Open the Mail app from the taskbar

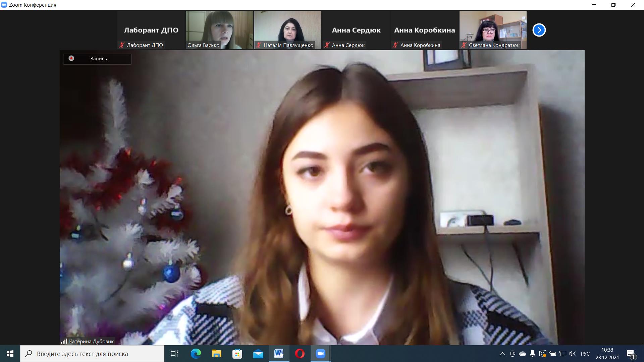258,354
